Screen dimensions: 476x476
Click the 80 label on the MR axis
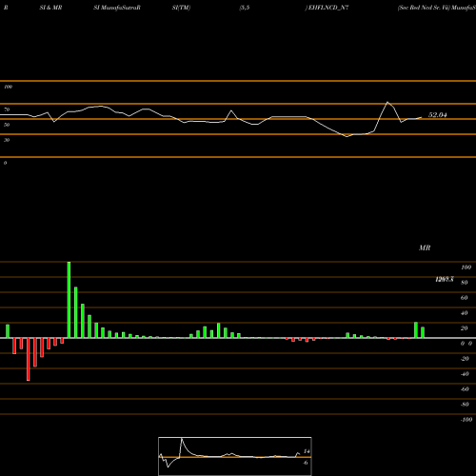click(465, 283)
